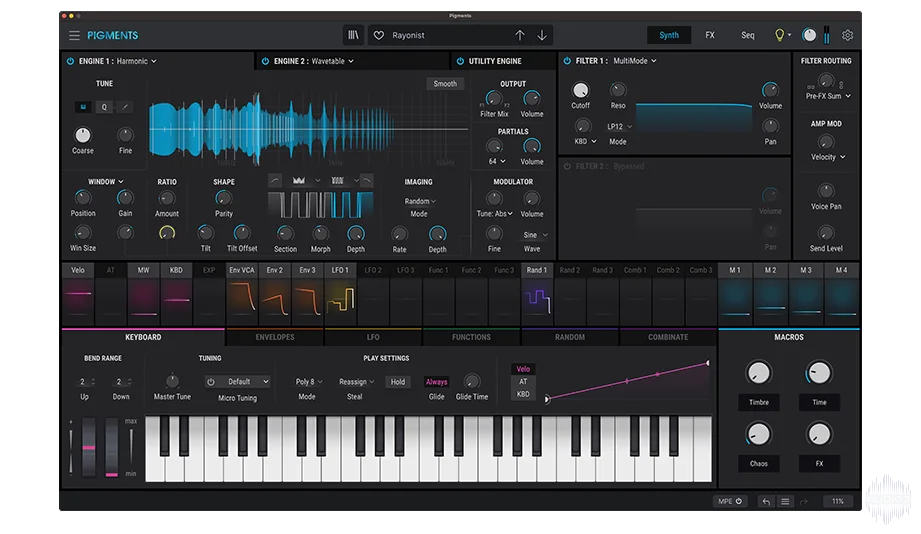Click the FX macro knob
Viewport: 921px width, 534px height.
click(819, 434)
